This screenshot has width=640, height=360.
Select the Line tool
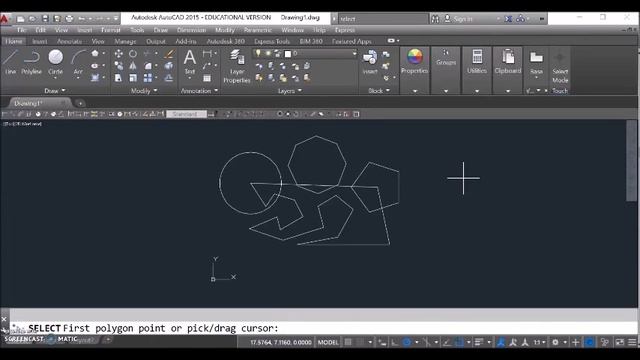pos(10,62)
